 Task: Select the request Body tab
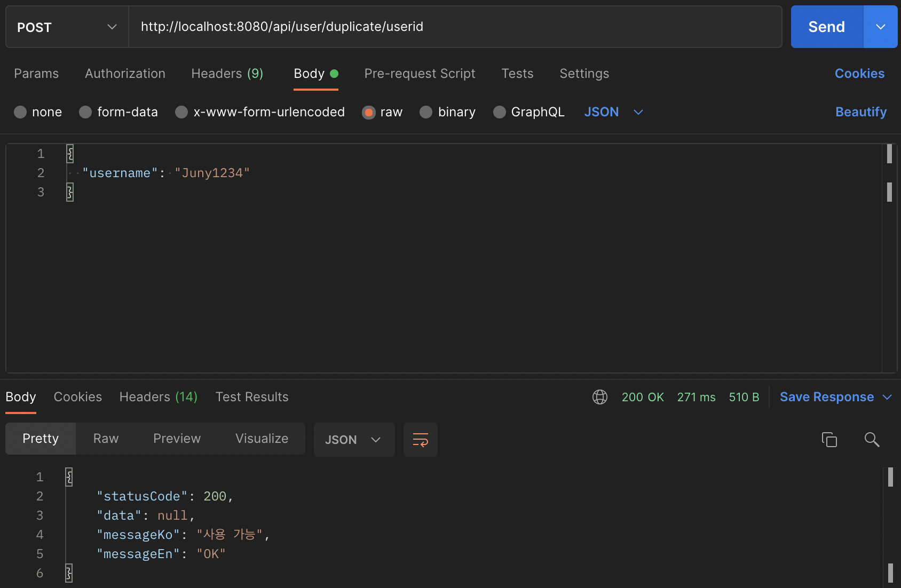point(316,74)
